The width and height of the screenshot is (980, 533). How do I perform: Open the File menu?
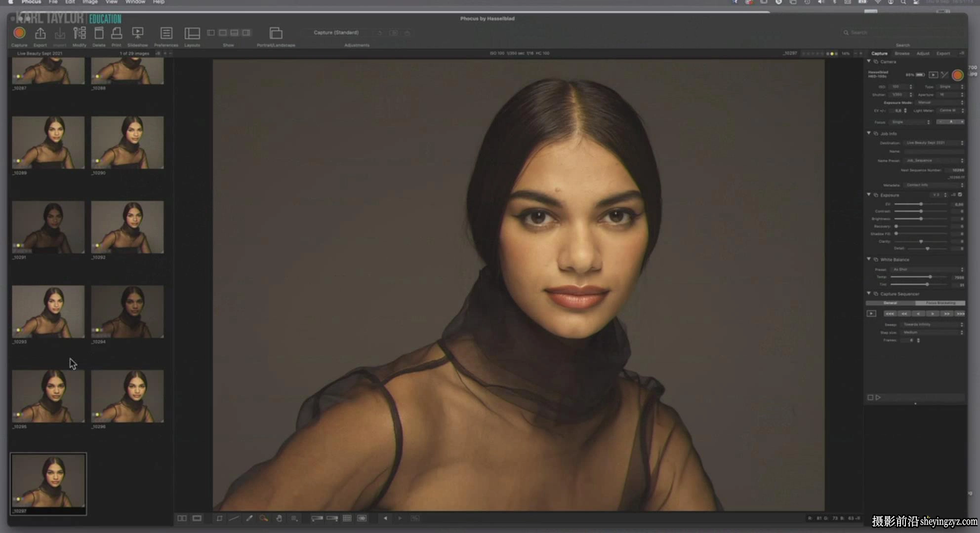click(53, 2)
